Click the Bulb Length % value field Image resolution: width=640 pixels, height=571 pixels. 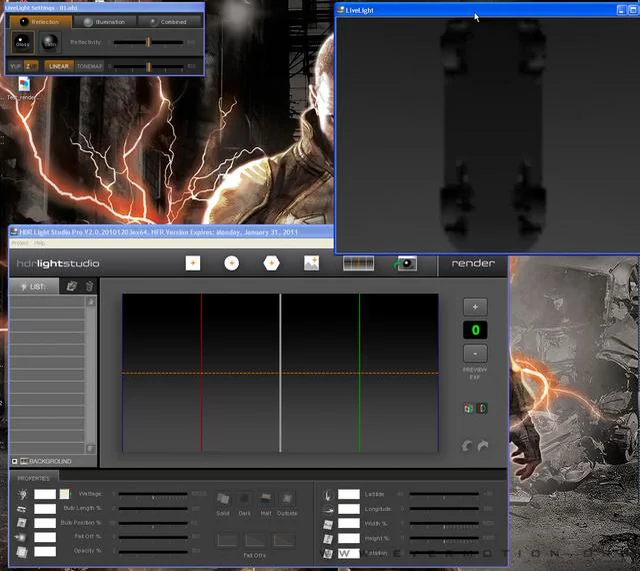tap(45, 509)
